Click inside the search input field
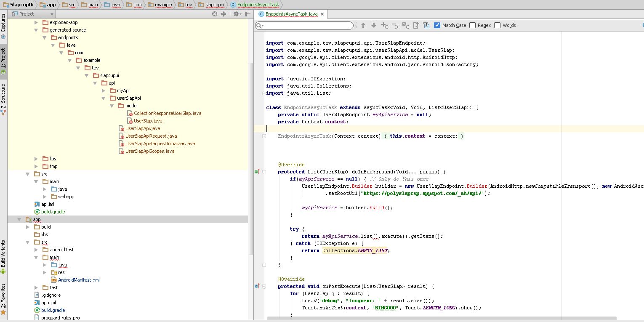 point(303,25)
